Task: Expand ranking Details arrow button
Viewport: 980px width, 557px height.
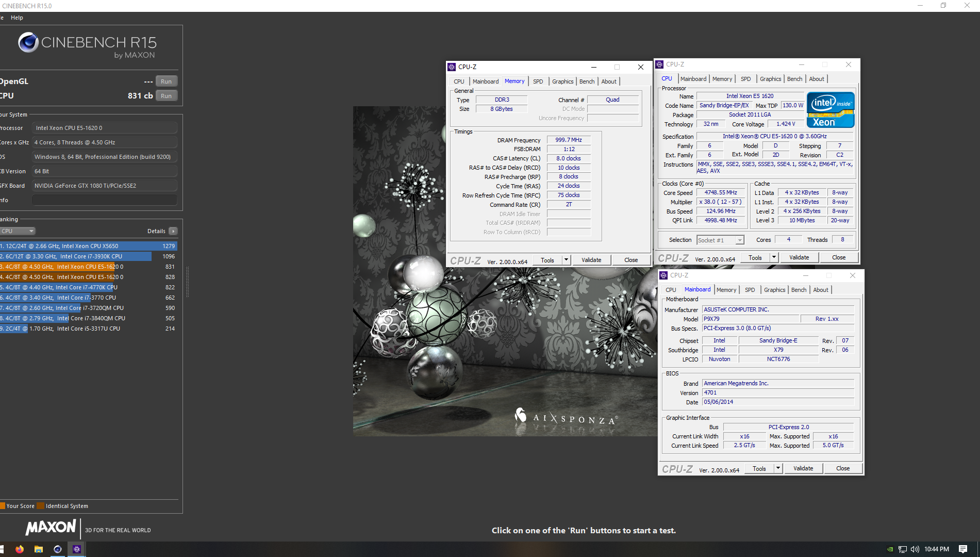Action: [x=173, y=231]
